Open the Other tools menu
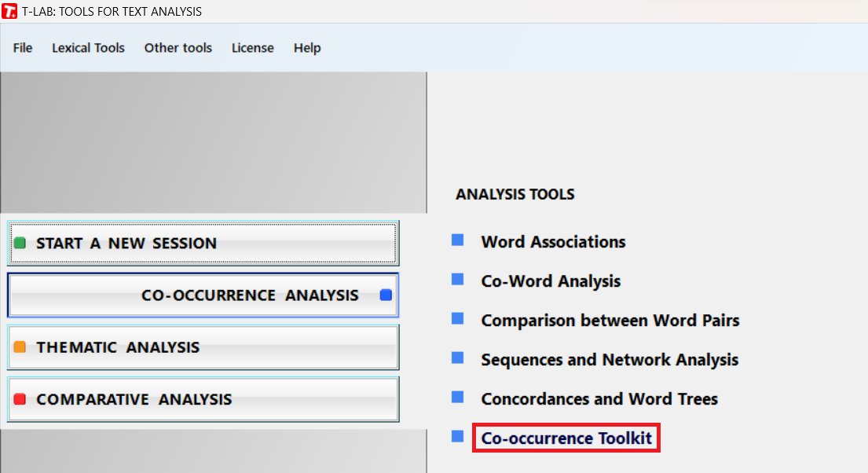 [178, 48]
